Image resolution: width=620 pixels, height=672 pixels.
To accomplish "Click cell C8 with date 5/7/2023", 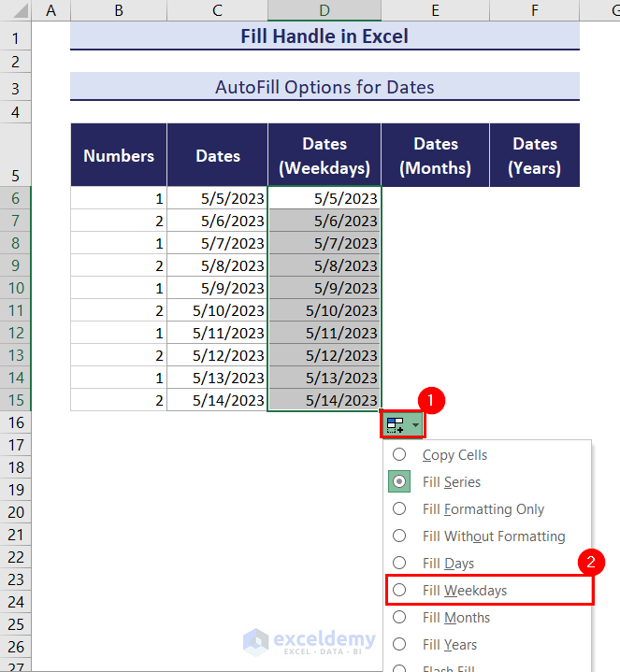I will tap(217, 243).
